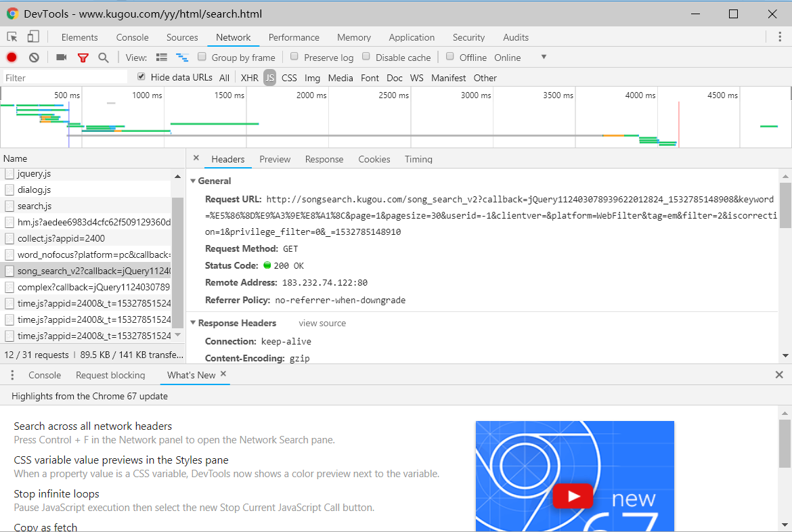Viewport: 792px width, 532px height.
Task: Capture screenshots camera icon
Action: [62, 57]
